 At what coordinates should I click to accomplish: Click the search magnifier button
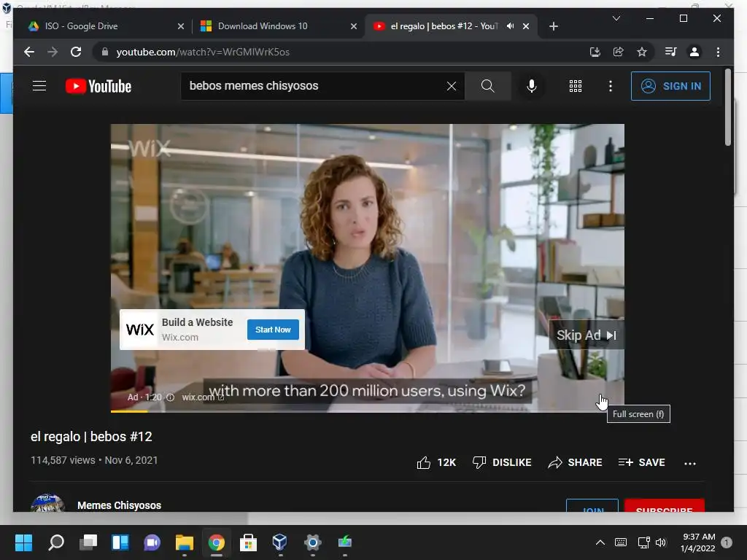[x=487, y=86]
